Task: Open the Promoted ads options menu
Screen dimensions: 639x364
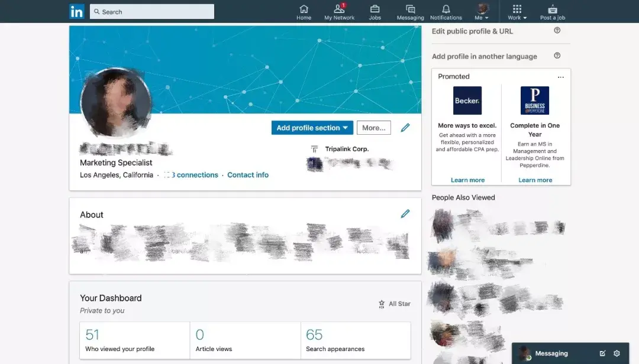Action: pyautogui.click(x=561, y=76)
